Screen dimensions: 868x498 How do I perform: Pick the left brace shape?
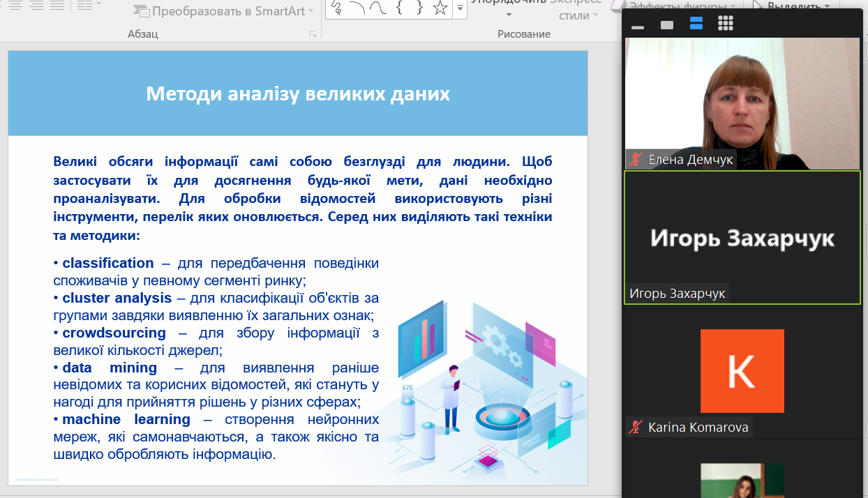(x=398, y=8)
